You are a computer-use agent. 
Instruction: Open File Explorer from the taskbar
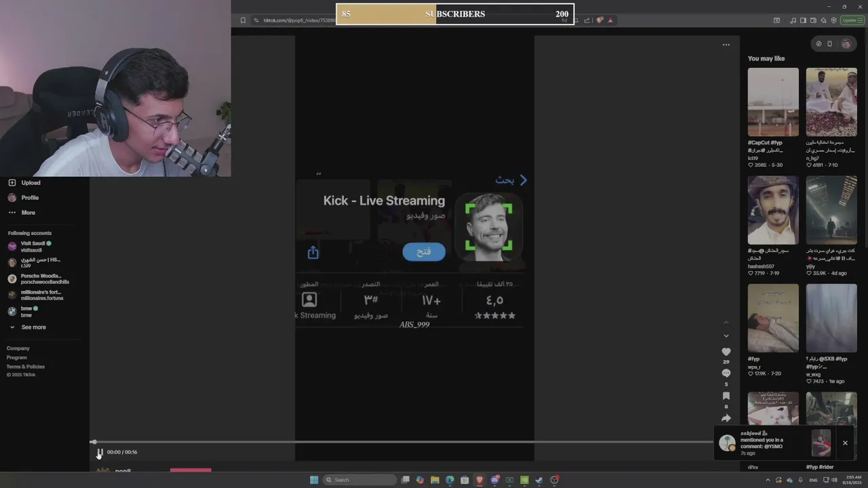[x=435, y=480]
